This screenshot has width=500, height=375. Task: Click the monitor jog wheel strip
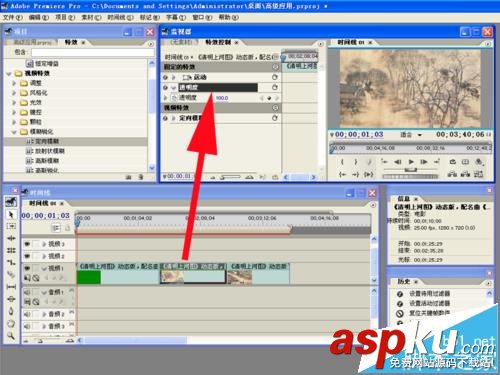411,176
